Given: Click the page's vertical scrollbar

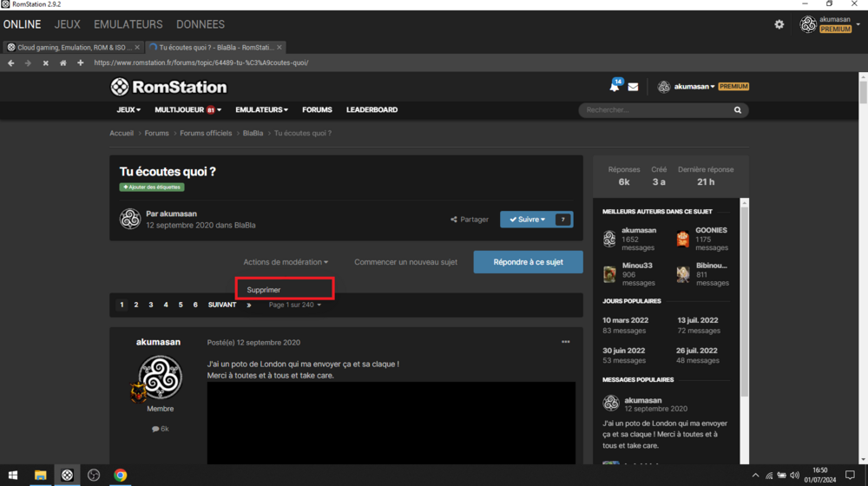Looking at the screenshot, I should [x=863, y=260].
